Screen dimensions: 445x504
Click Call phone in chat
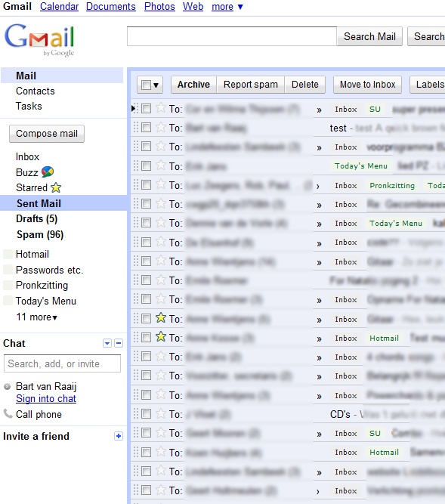39,414
